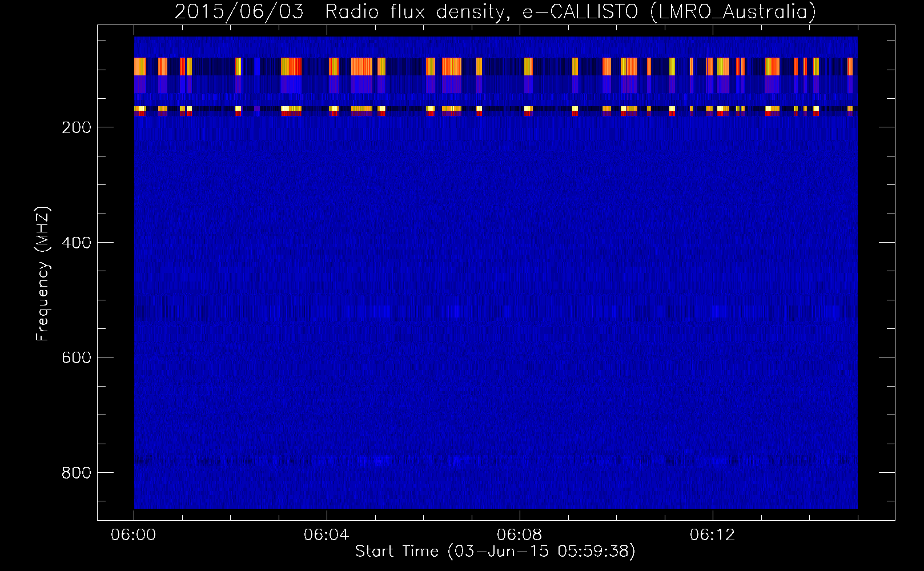Click the 'e-CALLISTO' title text
Image resolution: width=924 pixels, height=571 pixels.
pos(580,11)
